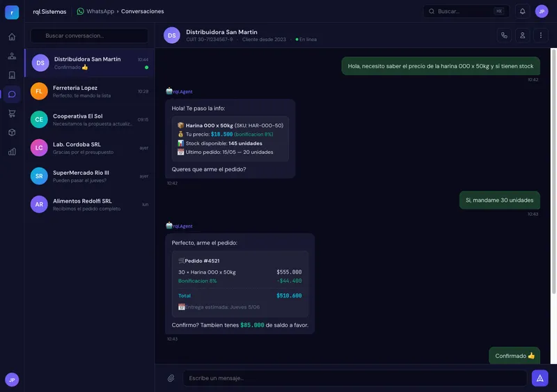Click the FL avatar of Ferreteria Lopez

click(39, 91)
